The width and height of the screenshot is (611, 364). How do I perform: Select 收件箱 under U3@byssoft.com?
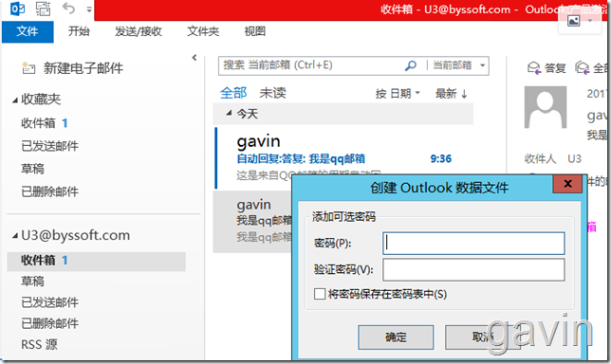tap(96, 261)
